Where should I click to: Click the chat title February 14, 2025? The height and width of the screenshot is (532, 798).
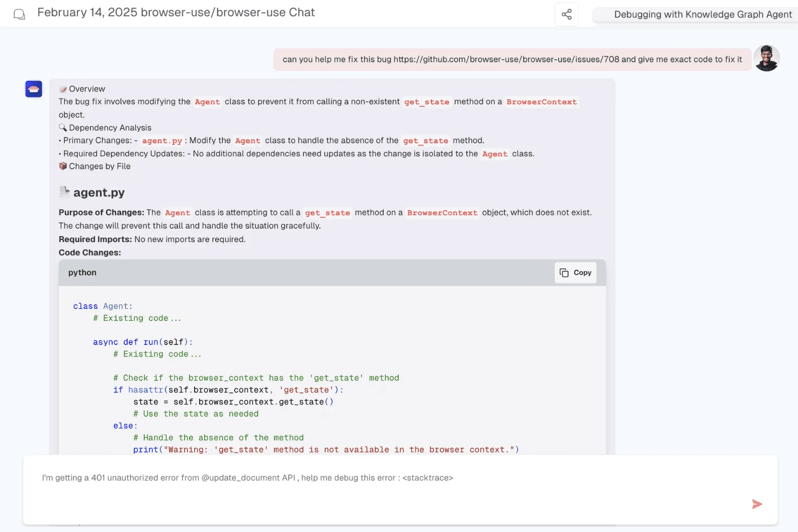point(176,13)
